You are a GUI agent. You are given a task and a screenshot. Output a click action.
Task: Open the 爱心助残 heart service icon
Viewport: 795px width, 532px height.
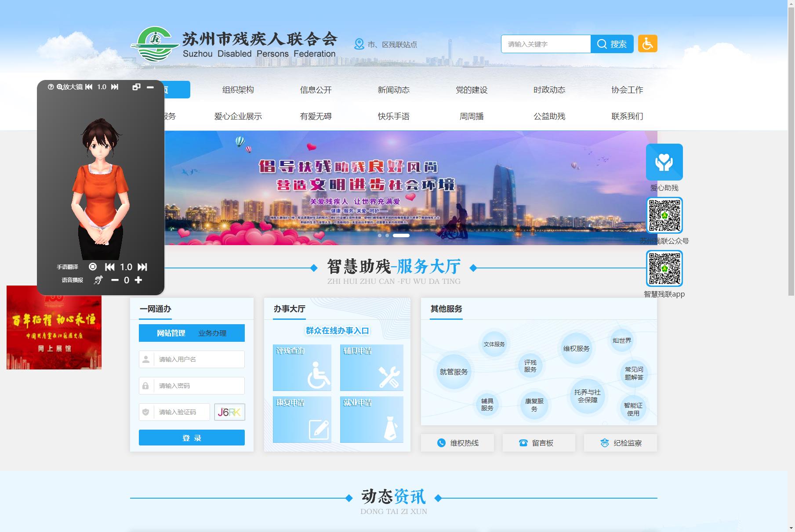664,162
